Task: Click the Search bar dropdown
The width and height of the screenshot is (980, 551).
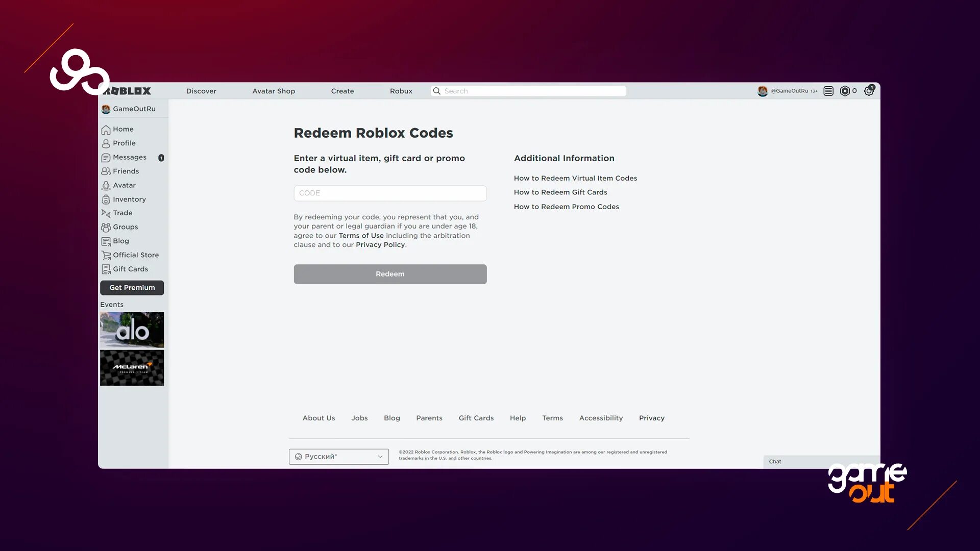Action: point(528,90)
